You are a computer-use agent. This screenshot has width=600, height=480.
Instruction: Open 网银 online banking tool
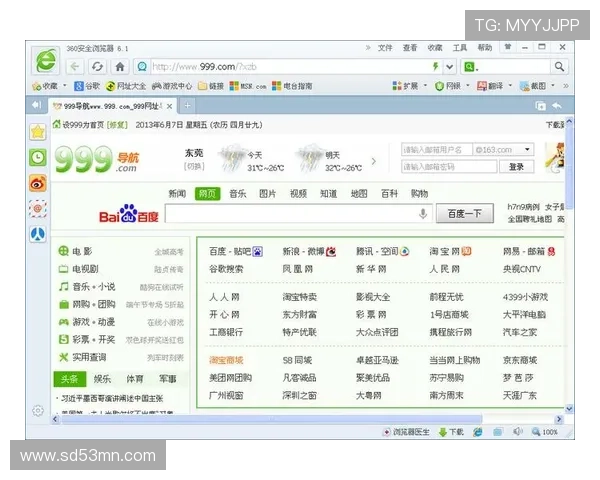(448, 86)
